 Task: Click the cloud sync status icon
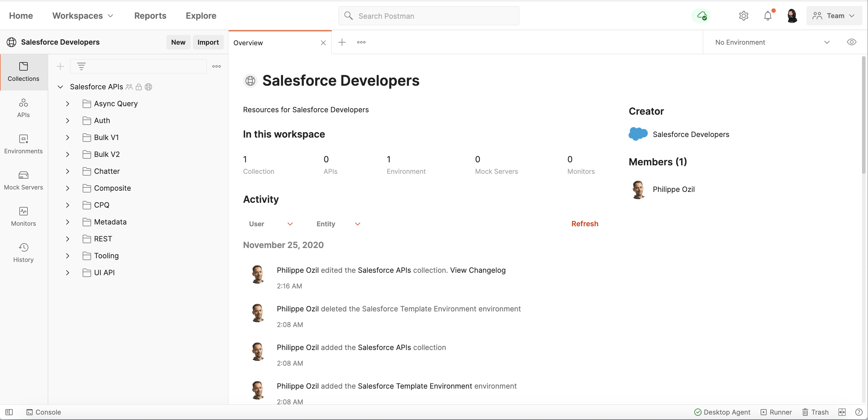tap(701, 16)
